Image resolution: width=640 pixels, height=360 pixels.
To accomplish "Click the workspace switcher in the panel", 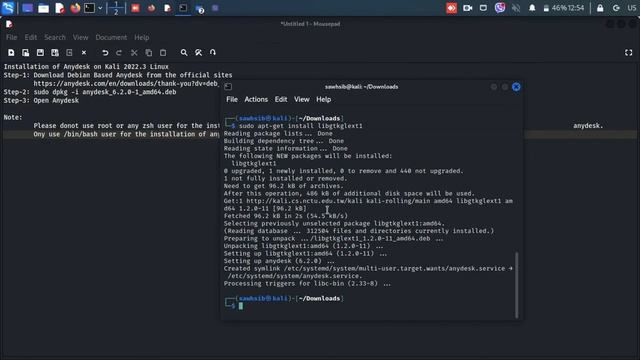I will click(x=116, y=8).
